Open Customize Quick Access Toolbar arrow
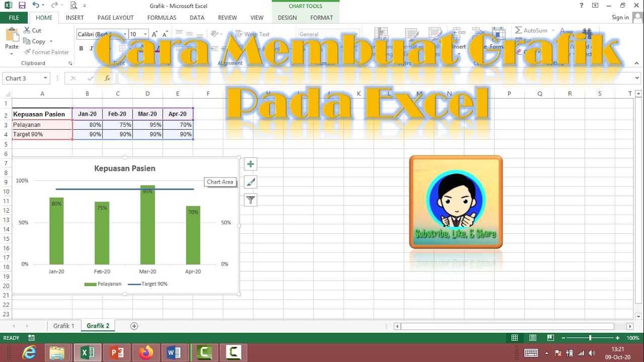Image resolution: width=644 pixels, height=362 pixels. point(85,6)
